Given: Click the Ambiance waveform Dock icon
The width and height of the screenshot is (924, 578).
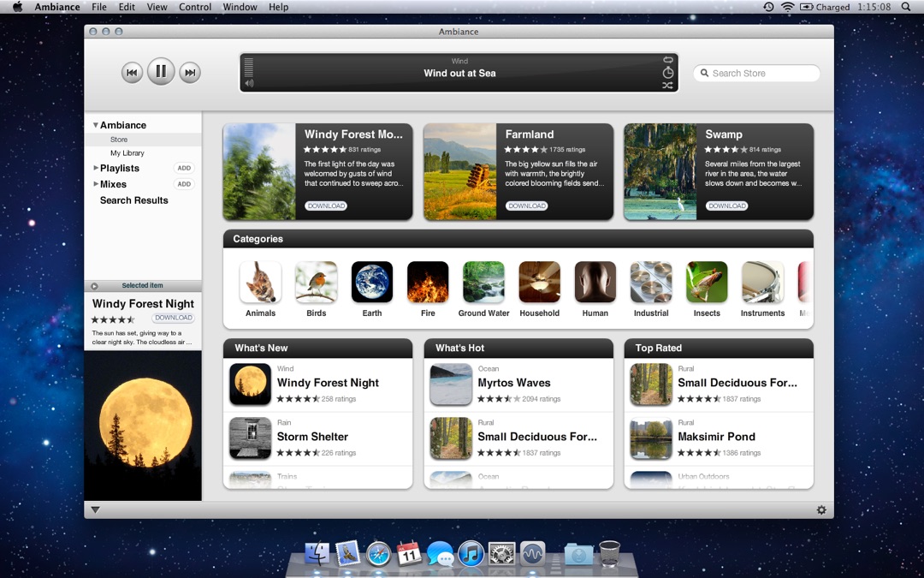Looking at the screenshot, I should pos(532,555).
